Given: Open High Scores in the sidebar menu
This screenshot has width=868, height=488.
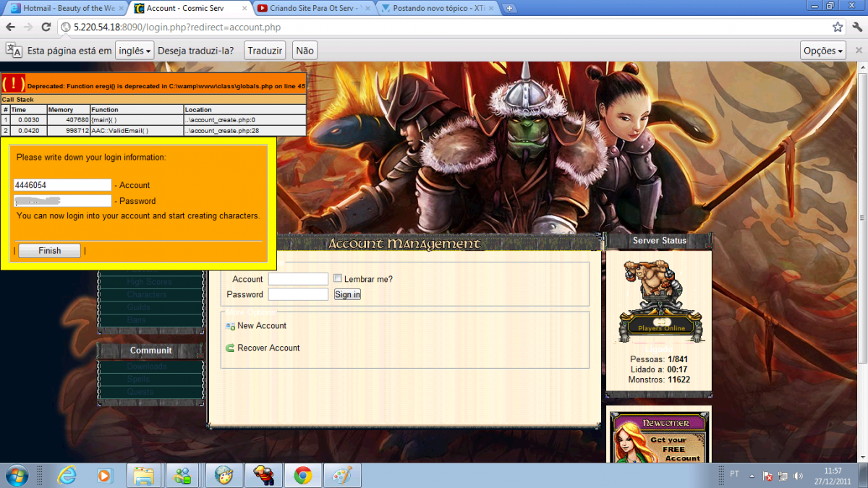Looking at the screenshot, I should (x=149, y=282).
